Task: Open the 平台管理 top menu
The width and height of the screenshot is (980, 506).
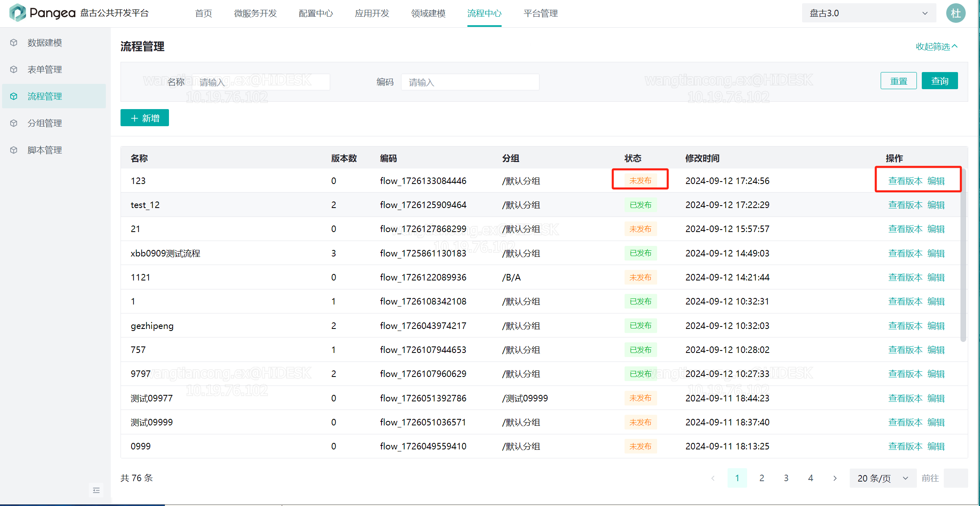Action: [x=540, y=13]
